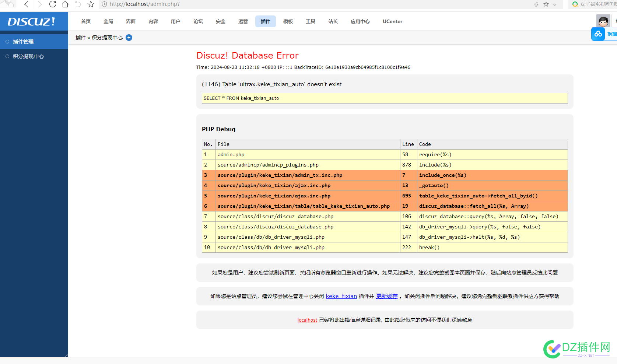
Task: Click the error message Table doesn't exist
Action: pos(272,84)
